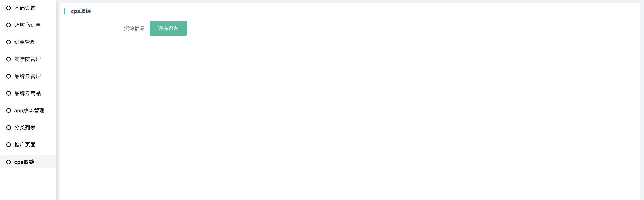Click the circle icon beside 基础设置
The height and width of the screenshot is (200, 644).
pyautogui.click(x=9, y=8)
